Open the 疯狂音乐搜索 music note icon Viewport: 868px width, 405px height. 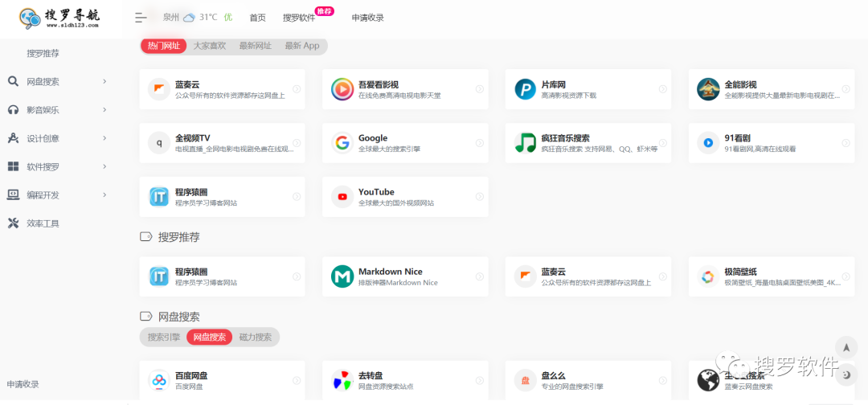tap(526, 143)
